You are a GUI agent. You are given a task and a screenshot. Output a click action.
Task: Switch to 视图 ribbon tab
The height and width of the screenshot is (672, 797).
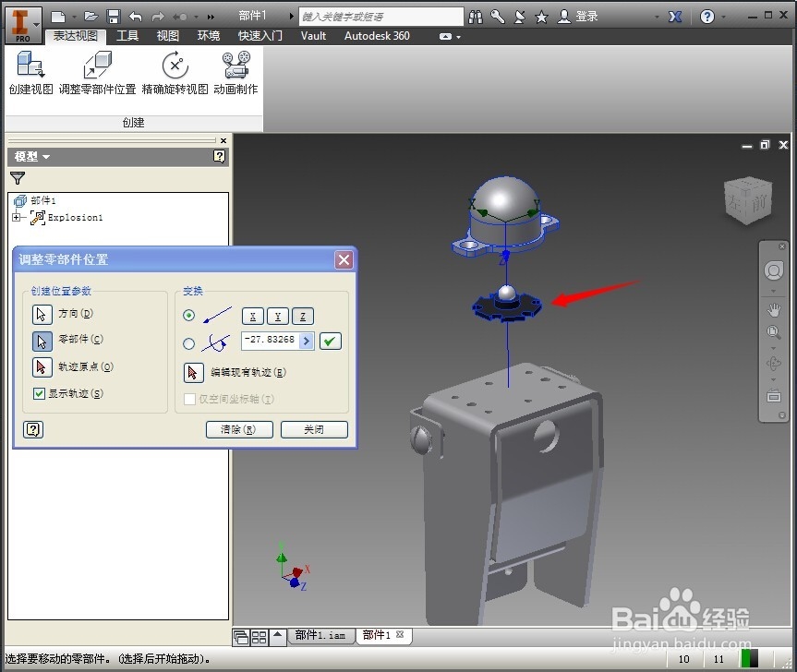(168, 36)
